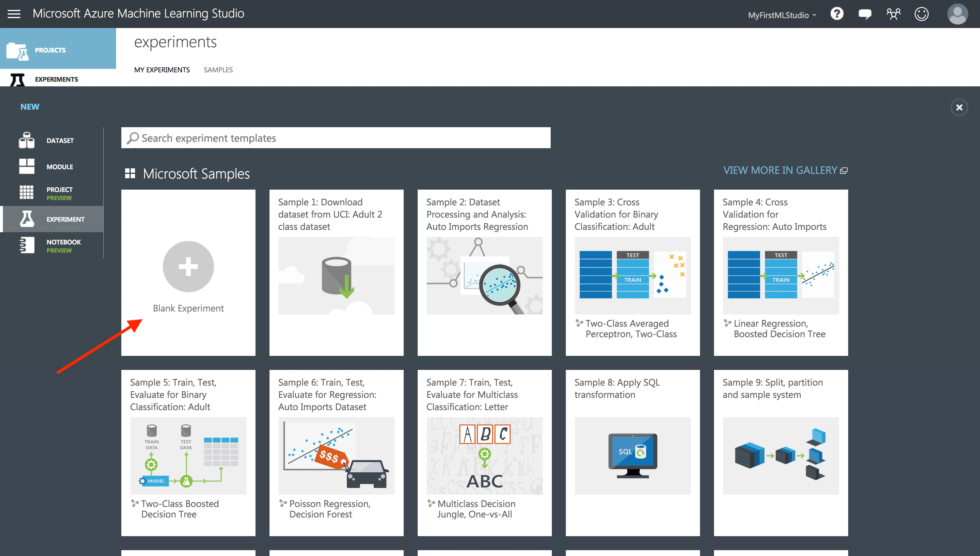Open Sample 7 Multiclass Letter thumbnail
This screenshot has height=556, width=980.
pyautogui.click(x=484, y=456)
